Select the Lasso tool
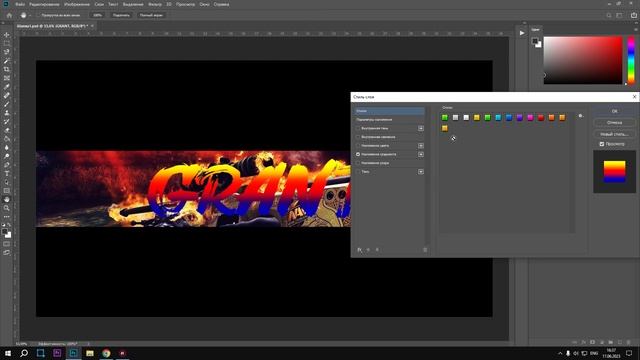 point(7,52)
